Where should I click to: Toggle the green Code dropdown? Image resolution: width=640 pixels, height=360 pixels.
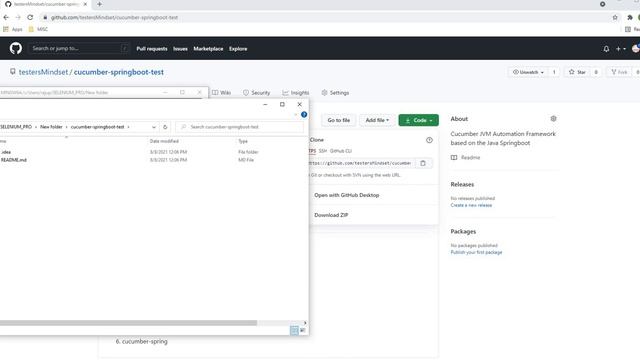(419, 120)
